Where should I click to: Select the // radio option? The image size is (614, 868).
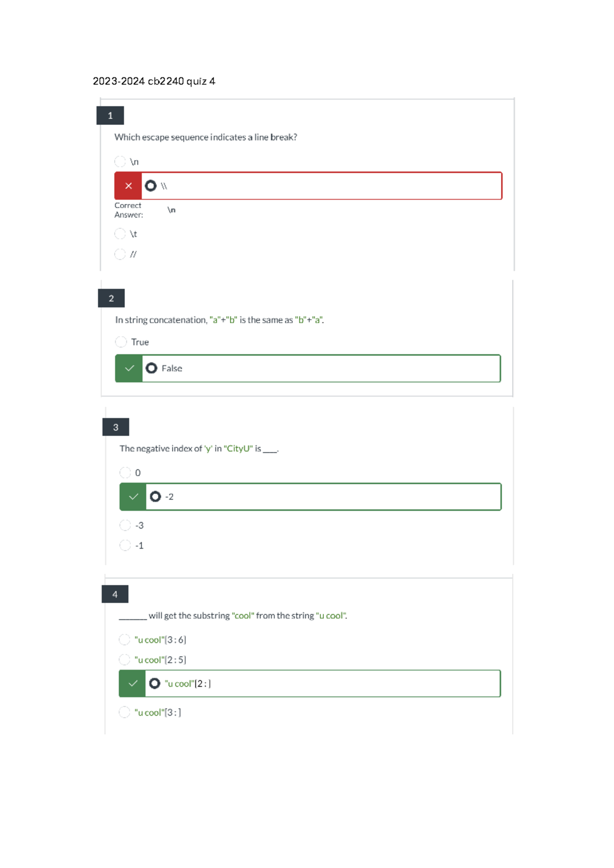[120, 254]
